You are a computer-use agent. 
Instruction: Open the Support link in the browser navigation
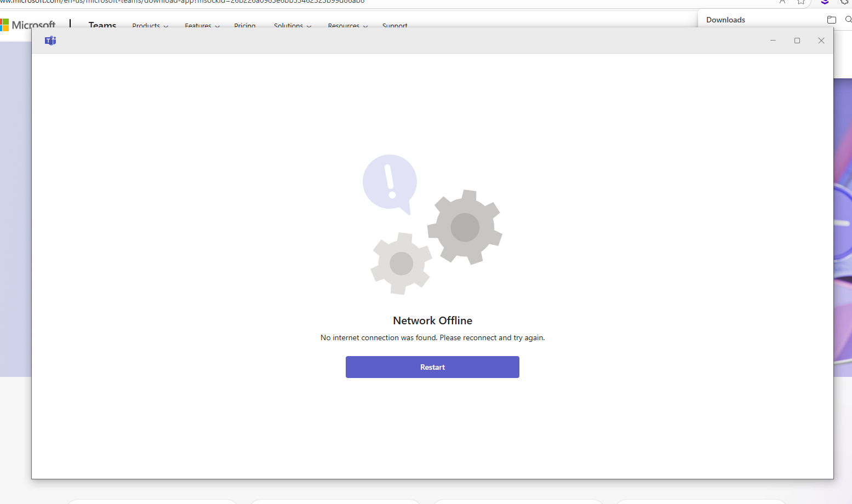(x=395, y=26)
